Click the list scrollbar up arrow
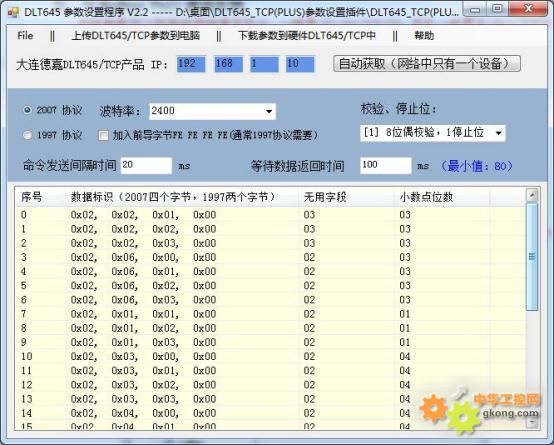The image size is (554, 445). click(532, 195)
